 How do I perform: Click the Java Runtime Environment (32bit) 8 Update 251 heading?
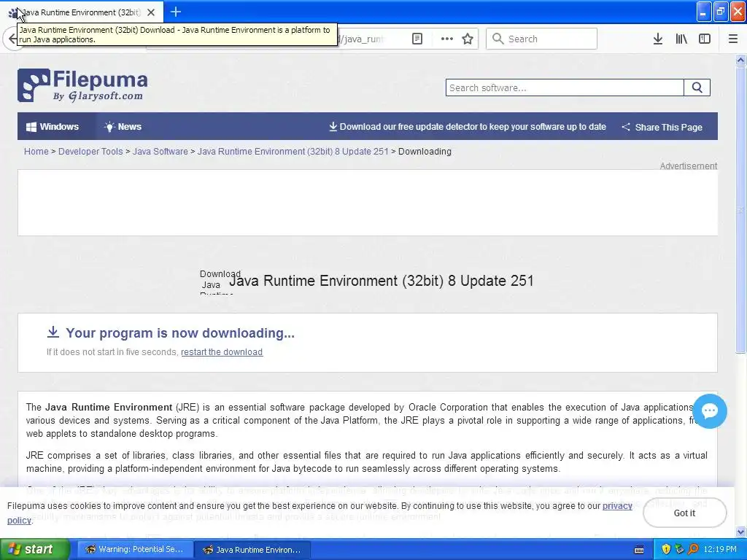click(381, 281)
